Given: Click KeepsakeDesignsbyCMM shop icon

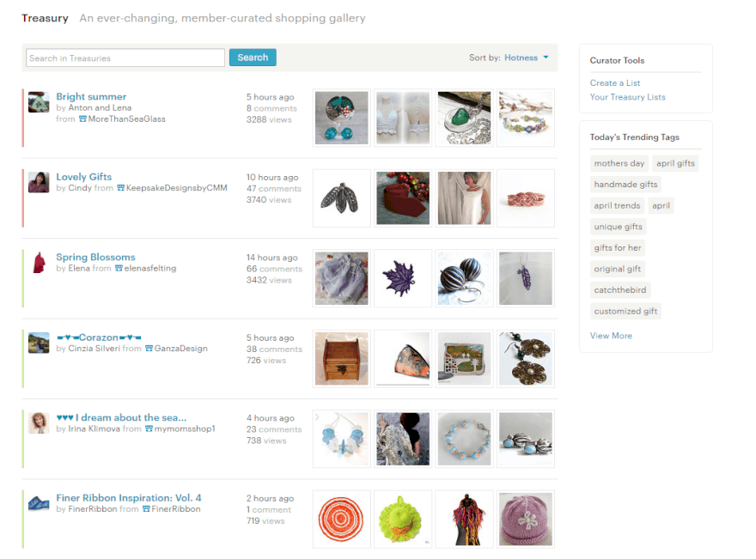Looking at the screenshot, I should (121, 188).
